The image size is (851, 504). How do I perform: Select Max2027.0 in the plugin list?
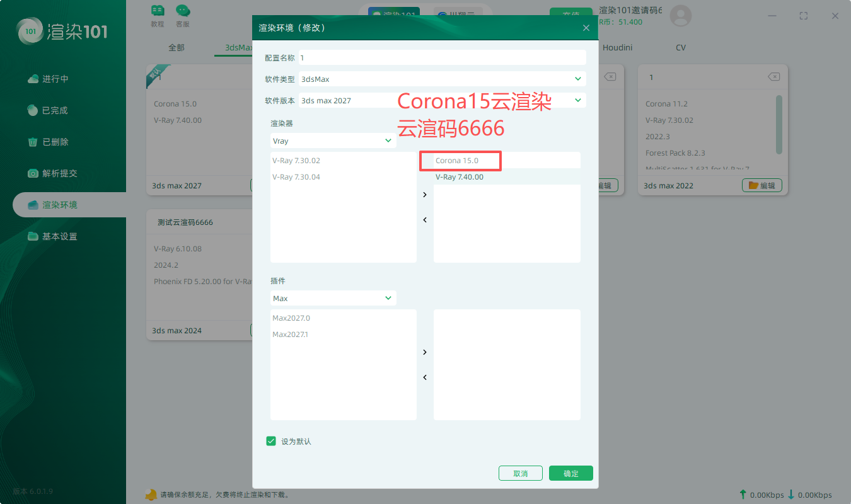tap(291, 318)
